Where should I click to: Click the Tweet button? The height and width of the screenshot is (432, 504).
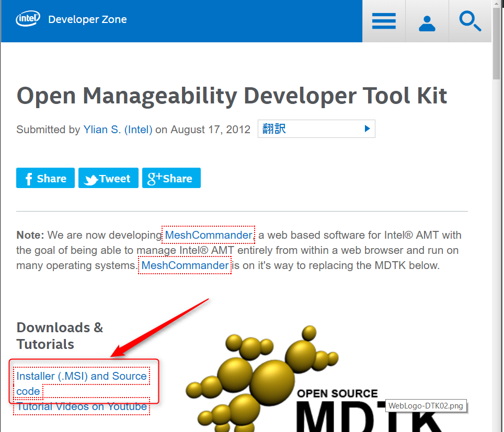[x=108, y=178]
